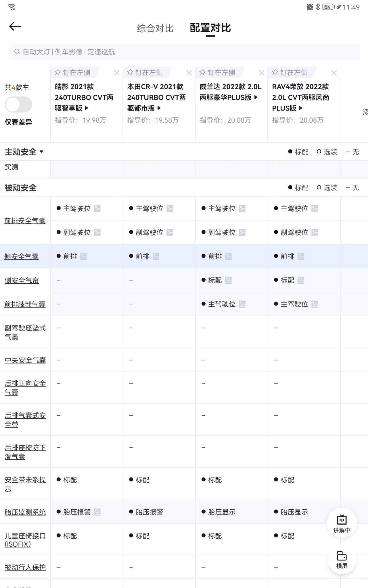The image size is (368, 588).
Task: Click 本田CR-V 指导价 19.58万 text
Action: coord(153,120)
